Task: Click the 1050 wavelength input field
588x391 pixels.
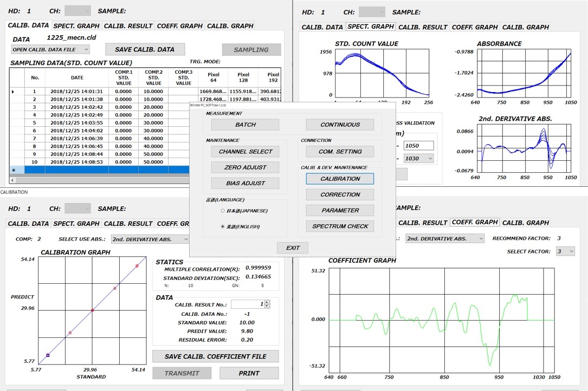Action: 418,146
